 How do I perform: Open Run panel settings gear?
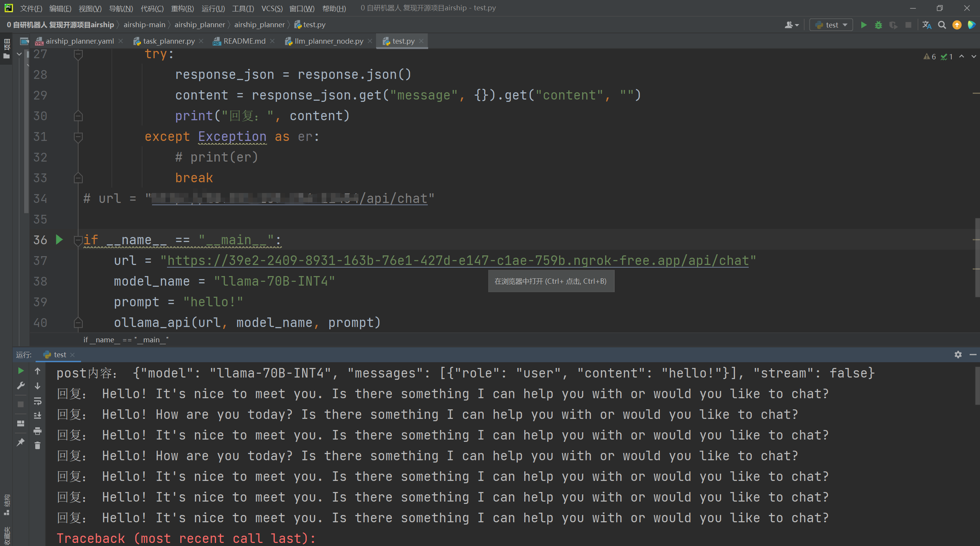(x=958, y=355)
